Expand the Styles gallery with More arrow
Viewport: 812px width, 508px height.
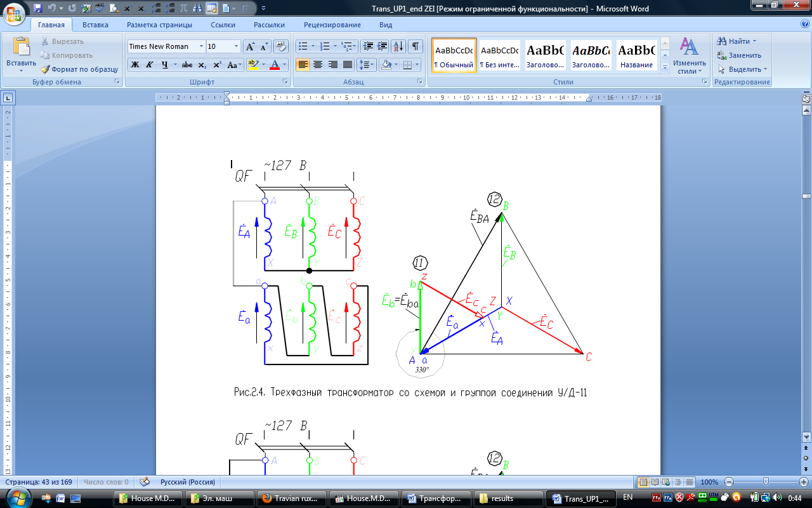[665, 68]
